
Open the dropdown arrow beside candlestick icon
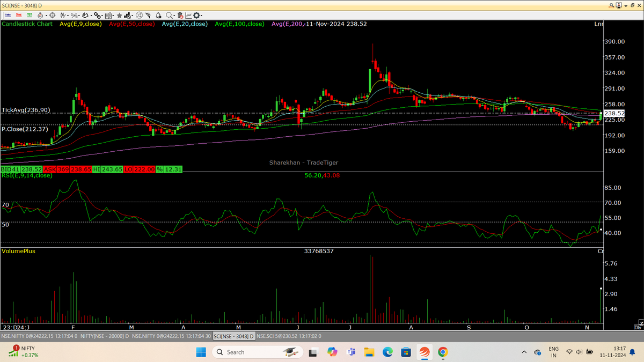tap(68, 16)
